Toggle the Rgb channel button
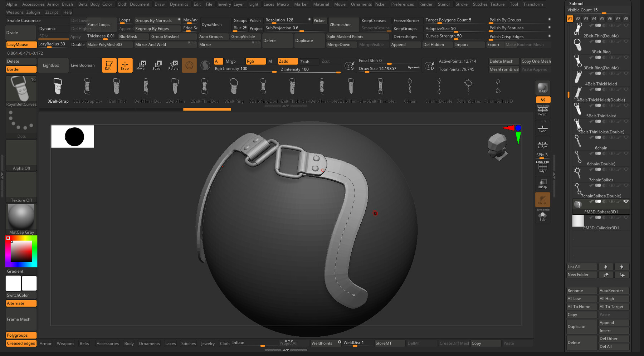The height and width of the screenshot is (356, 644). tap(256, 61)
